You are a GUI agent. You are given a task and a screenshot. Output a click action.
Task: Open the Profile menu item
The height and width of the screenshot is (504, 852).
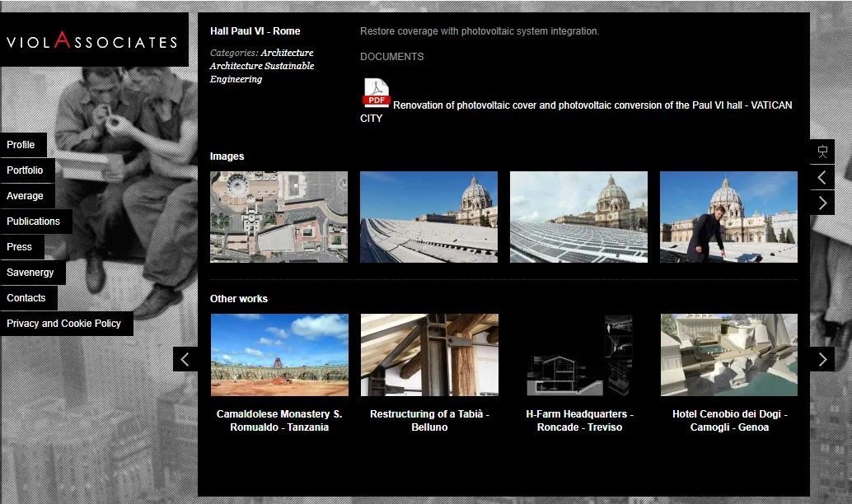point(21,145)
